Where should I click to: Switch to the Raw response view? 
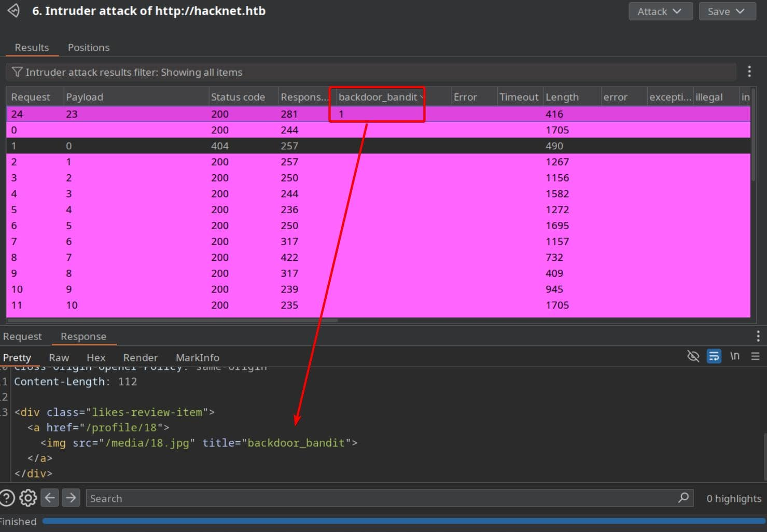[x=59, y=358]
